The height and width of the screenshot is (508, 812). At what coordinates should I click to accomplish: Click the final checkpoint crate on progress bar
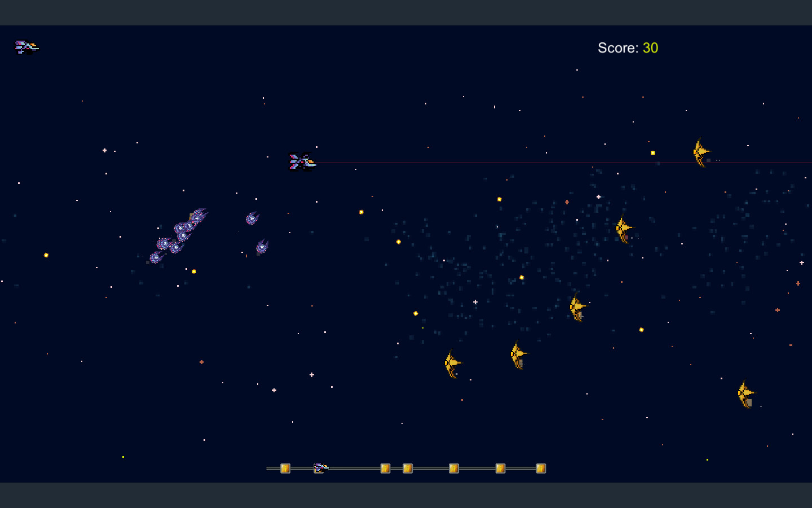pos(540,468)
